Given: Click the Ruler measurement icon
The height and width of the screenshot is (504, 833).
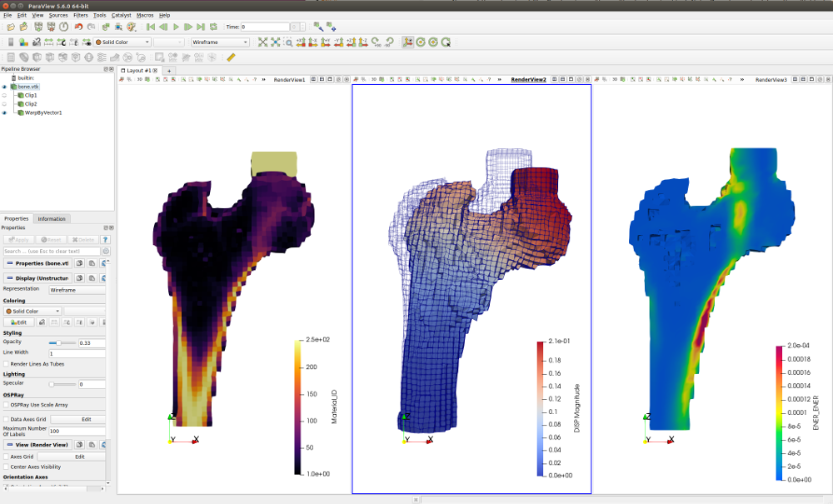Looking at the screenshot, I should point(231,57).
